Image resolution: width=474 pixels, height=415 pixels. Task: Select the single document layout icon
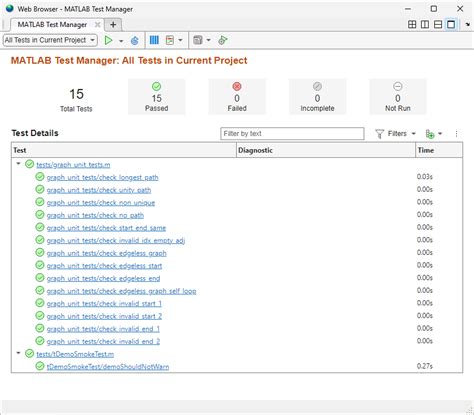pos(451,24)
